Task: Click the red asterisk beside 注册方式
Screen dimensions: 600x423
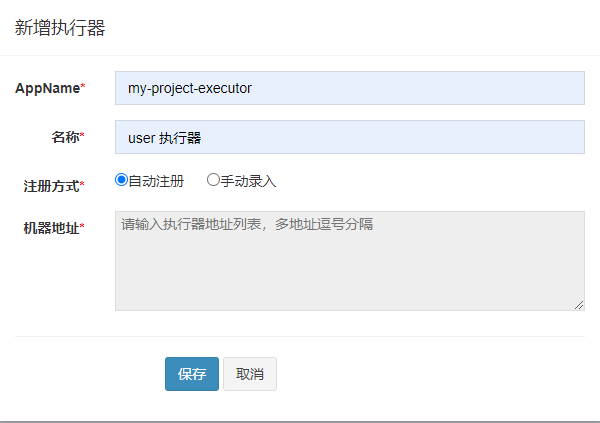Action: [x=82, y=184]
